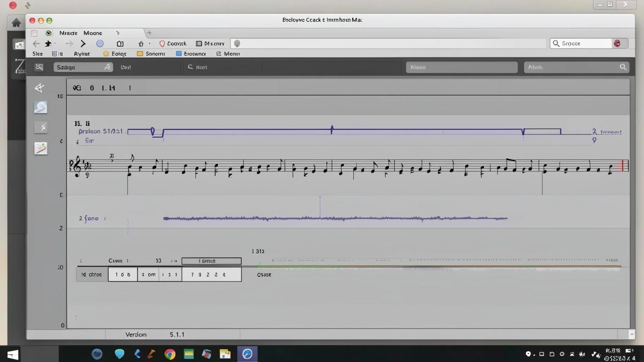
Task: Select the pointer tool at top of tool palette
Action: pos(40,88)
